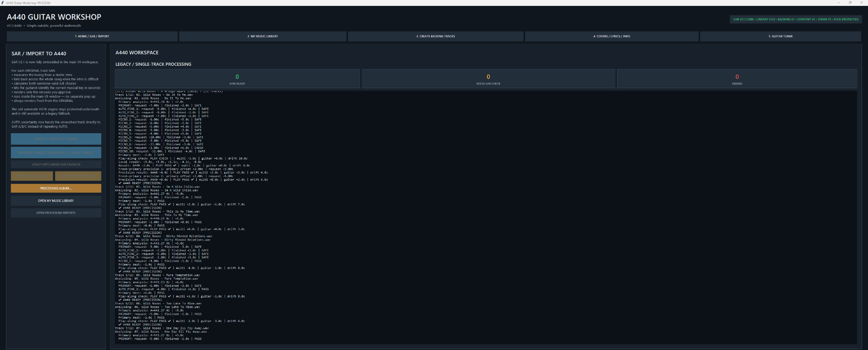Viewport: 868px width, 350px height.
Task: Click log line 'MICRO_10: request -12.00c'
Action: pos(161,151)
